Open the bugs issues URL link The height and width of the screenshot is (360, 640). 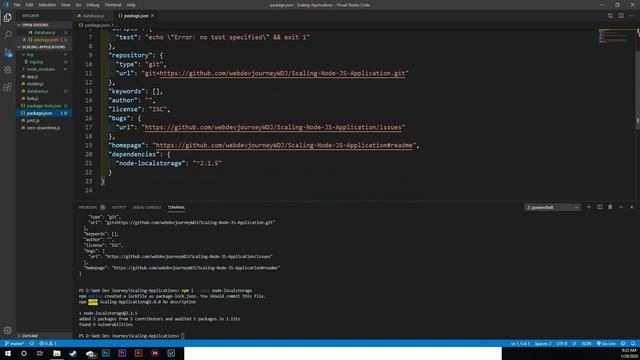[x=273, y=127]
